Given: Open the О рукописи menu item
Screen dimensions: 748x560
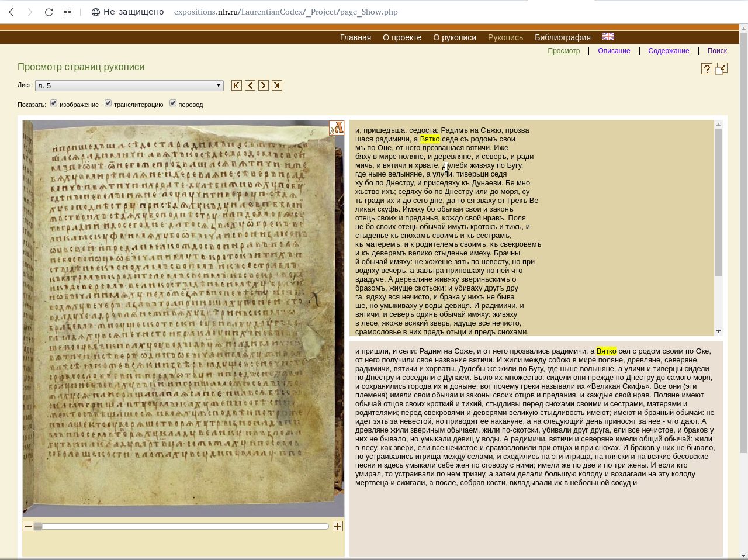Looking at the screenshot, I should pos(455,37).
